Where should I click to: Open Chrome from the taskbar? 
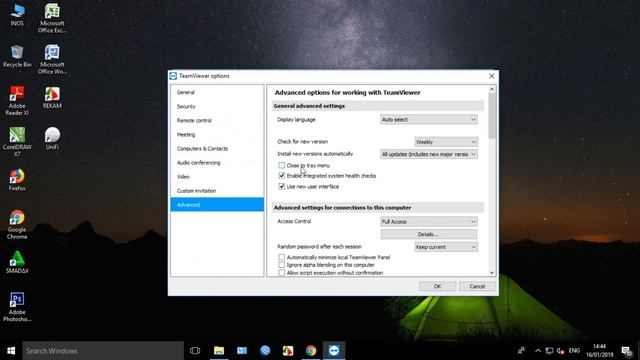coord(311,351)
